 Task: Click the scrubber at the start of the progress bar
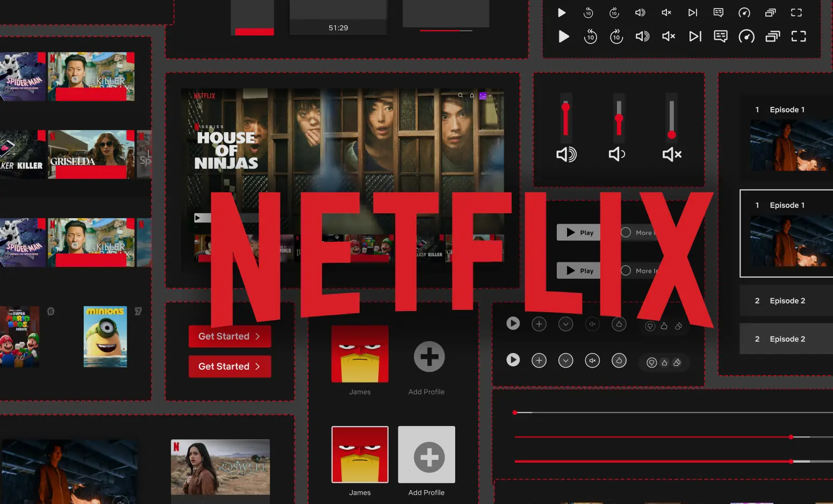click(x=515, y=413)
